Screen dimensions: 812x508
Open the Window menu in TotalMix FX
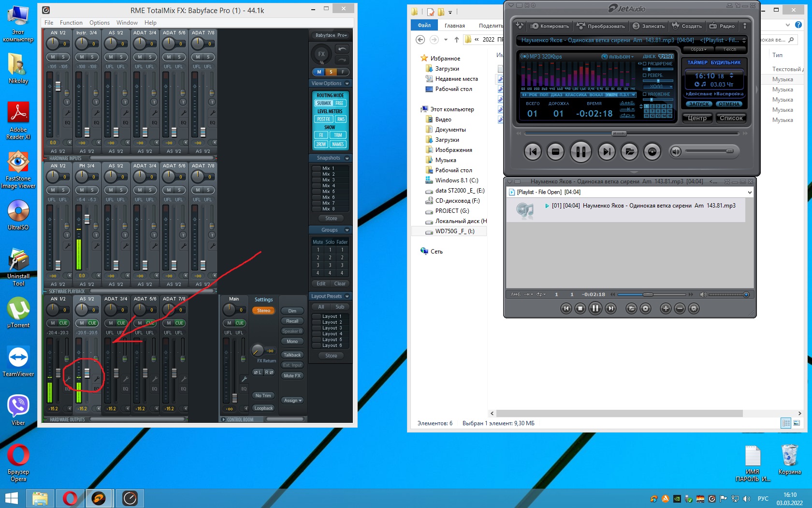click(x=127, y=23)
